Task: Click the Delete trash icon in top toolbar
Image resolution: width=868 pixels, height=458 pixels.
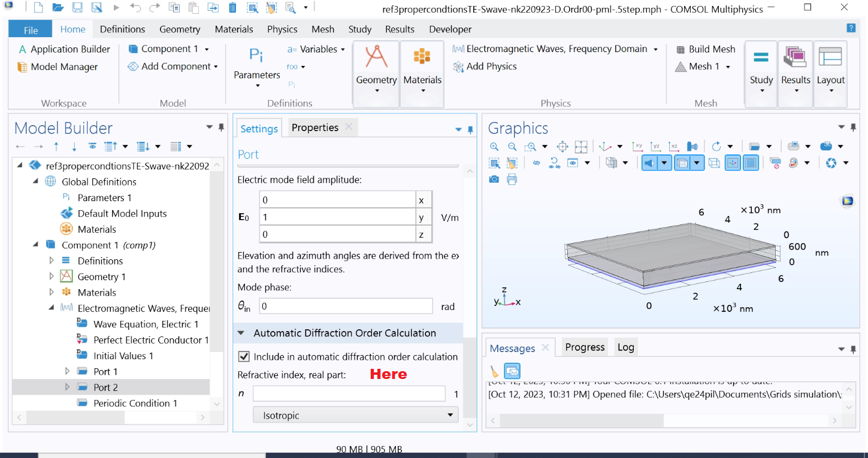Action: coord(232,8)
